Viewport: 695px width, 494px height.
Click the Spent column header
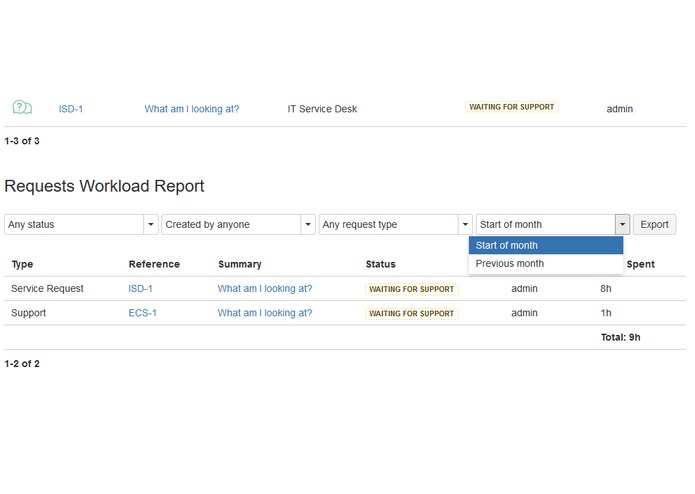640,265
